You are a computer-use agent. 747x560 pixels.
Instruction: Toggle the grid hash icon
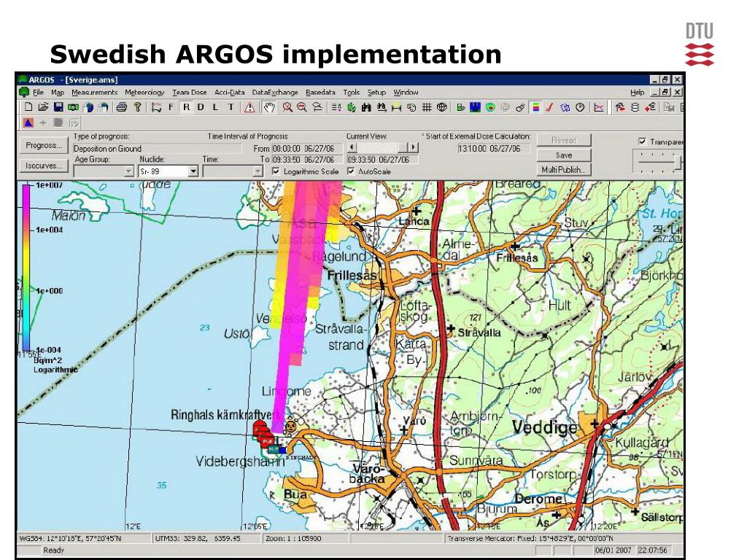point(427,108)
